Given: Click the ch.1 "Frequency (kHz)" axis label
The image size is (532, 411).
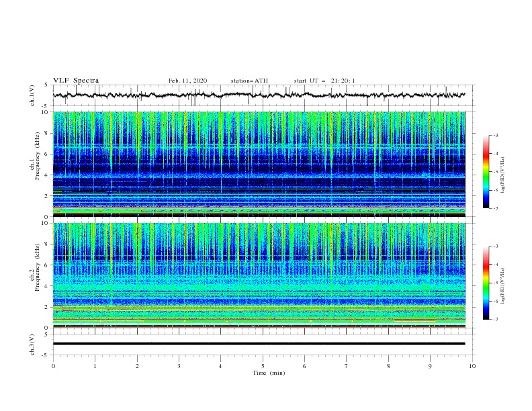Looking at the screenshot, I should pyautogui.click(x=38, y=156).
